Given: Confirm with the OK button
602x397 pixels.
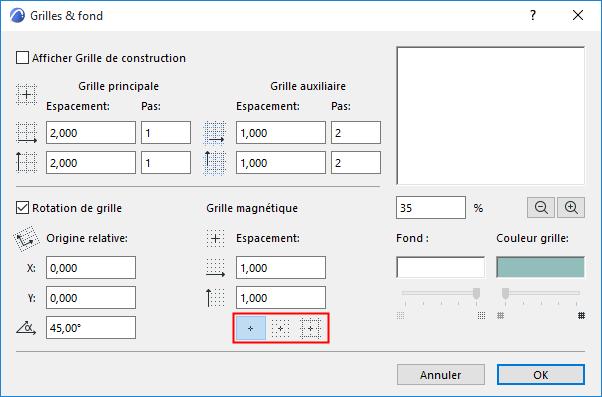Looking at the screenshot, I should click(x=541, y=375).
